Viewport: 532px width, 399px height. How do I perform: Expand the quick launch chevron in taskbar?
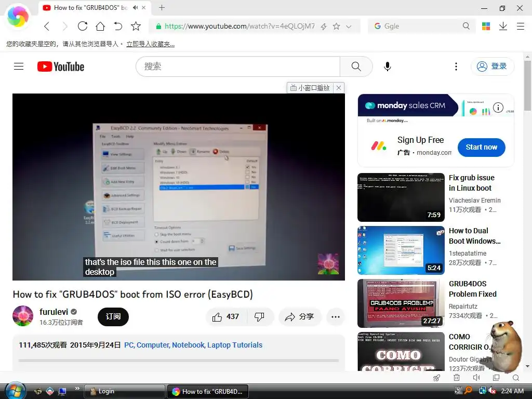[x=77, y=389]
